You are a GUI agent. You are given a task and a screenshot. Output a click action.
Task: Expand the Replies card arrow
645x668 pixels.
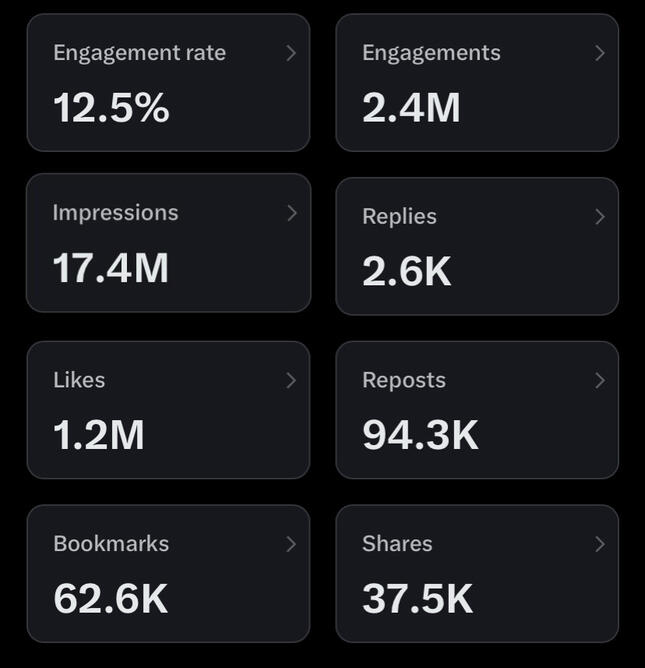click(600, 217)
